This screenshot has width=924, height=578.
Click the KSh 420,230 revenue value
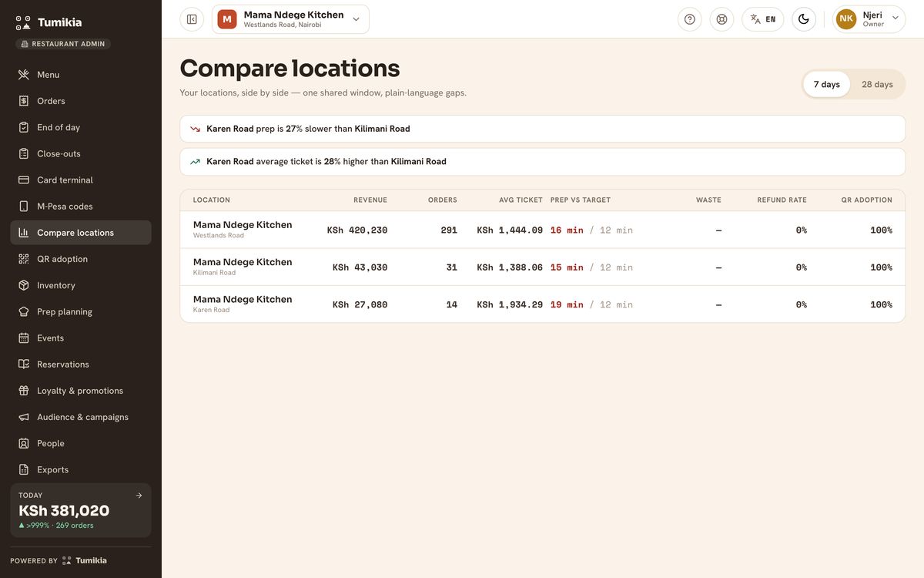[357, 230]
